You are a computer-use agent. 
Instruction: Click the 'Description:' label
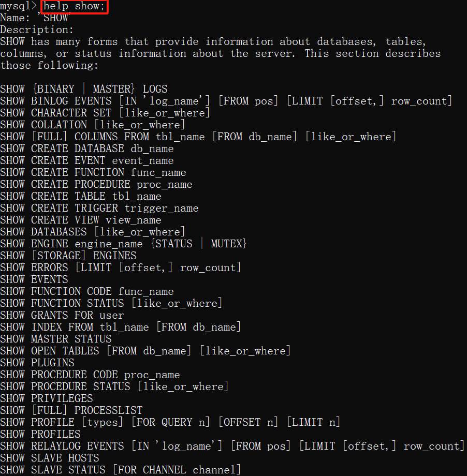pyautogui.click(x=37, y=30)
